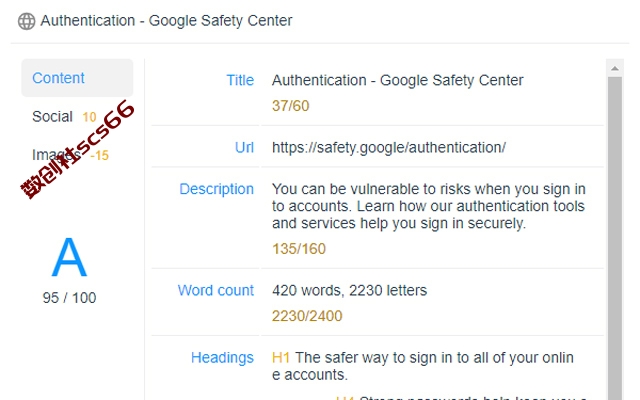640x400 pixels.
Task: Open the Content tab
Action: pyautogui.click(x=77, y=78)
